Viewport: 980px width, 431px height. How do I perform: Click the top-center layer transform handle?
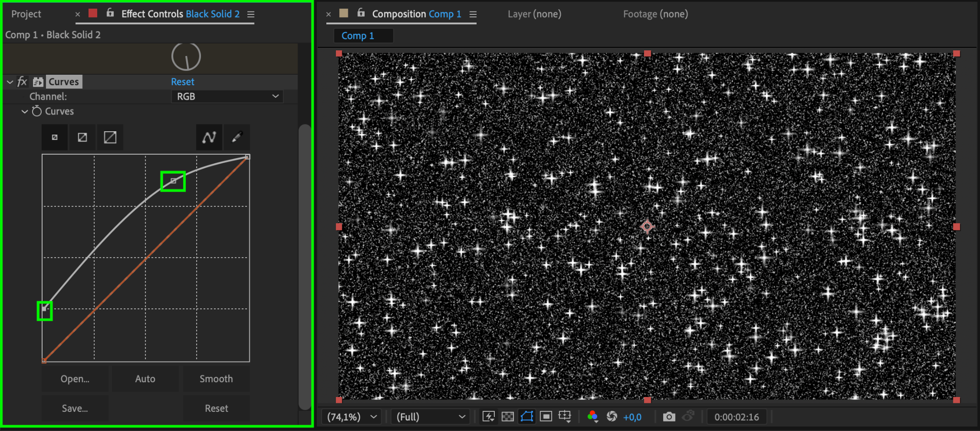[x=647, y=54]
